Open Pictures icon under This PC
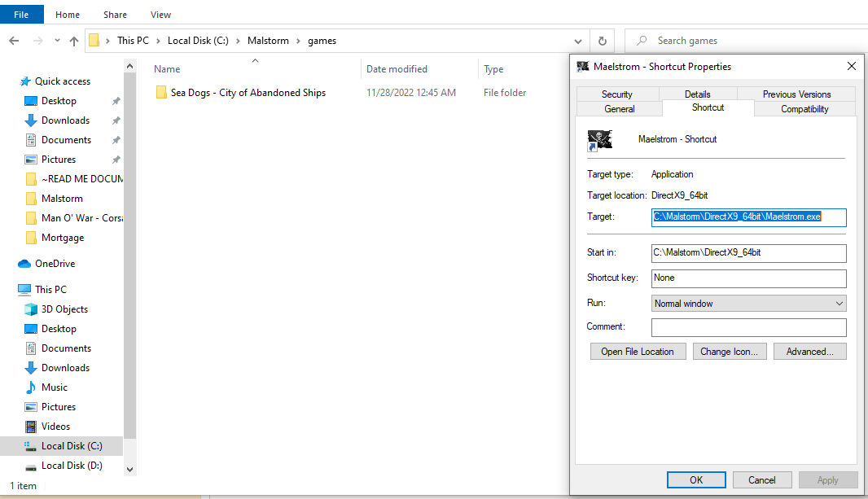Image resolution: width=868 pixels, height=499 pixels. [31, 407]
